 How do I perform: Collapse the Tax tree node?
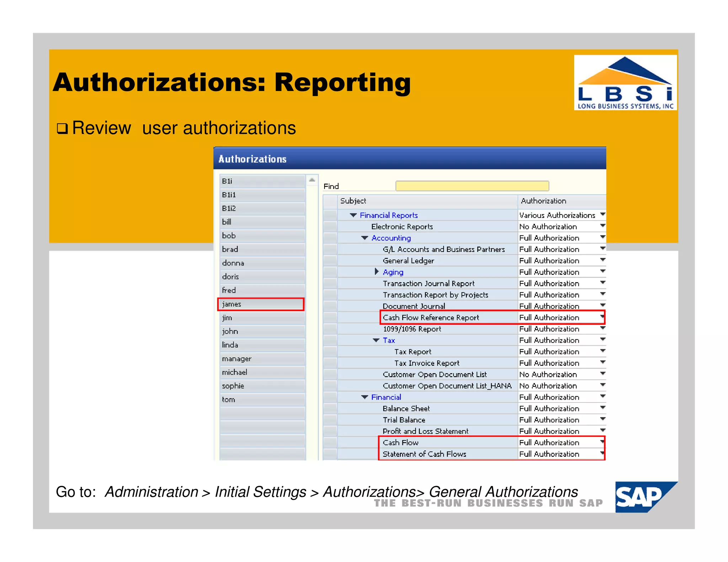coord(376,340)
